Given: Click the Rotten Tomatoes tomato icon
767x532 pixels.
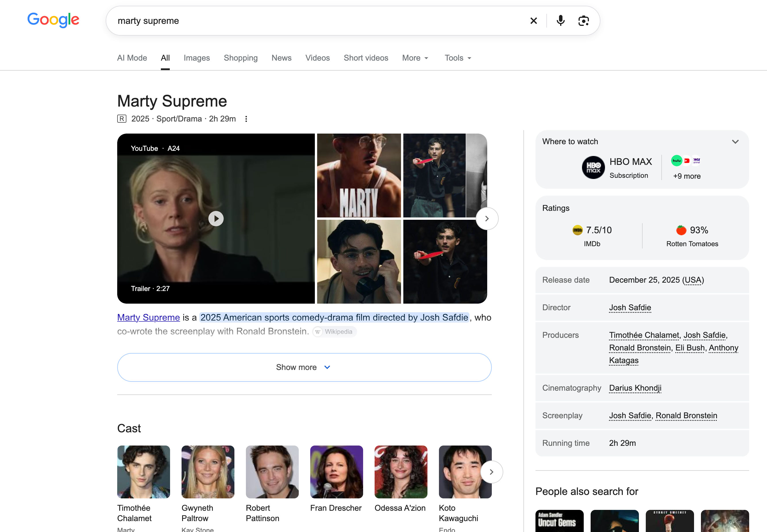Looking at the screenshot, I should coord(681,230).
